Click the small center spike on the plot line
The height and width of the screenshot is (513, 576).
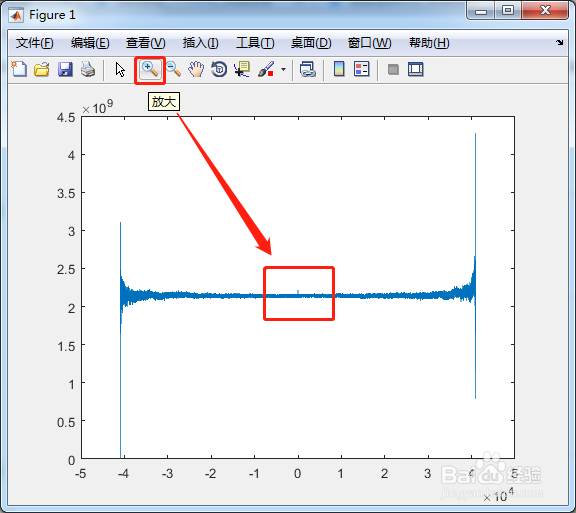[x=298, y=292]
